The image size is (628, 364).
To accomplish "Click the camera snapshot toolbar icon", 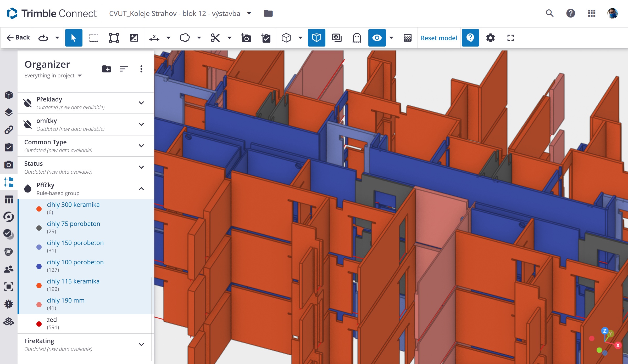I will [x=246, y=38].
